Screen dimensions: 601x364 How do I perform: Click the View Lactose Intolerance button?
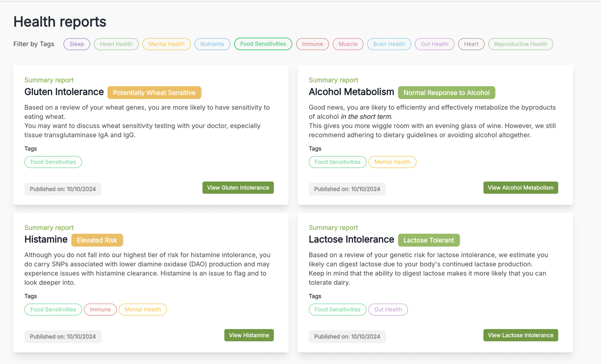[x=520, y=335]
